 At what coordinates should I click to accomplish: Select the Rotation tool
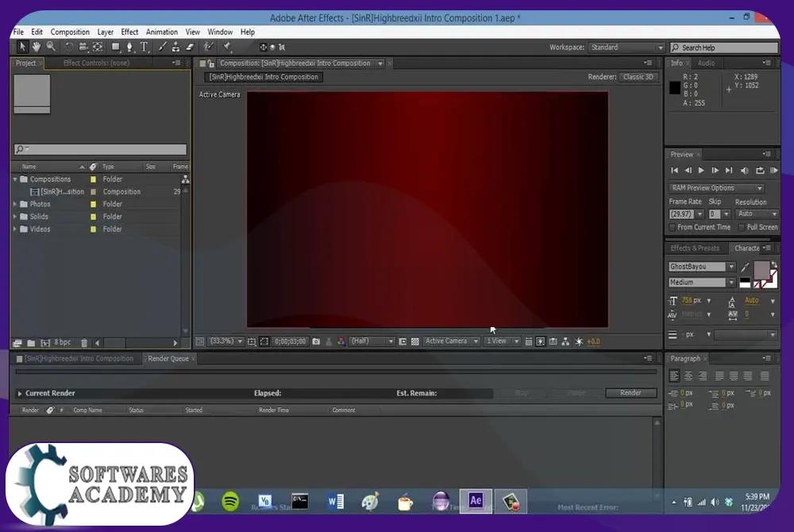click(x=68, y=47)
